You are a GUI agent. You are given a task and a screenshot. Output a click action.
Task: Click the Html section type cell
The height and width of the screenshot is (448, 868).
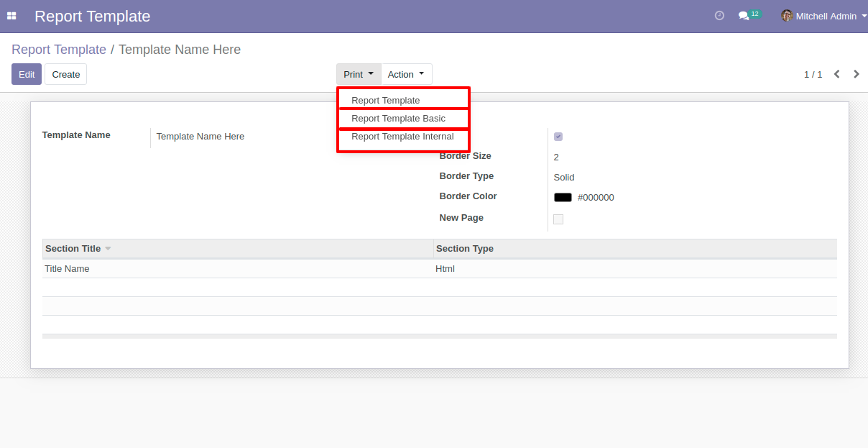click(x=635, y=269)
